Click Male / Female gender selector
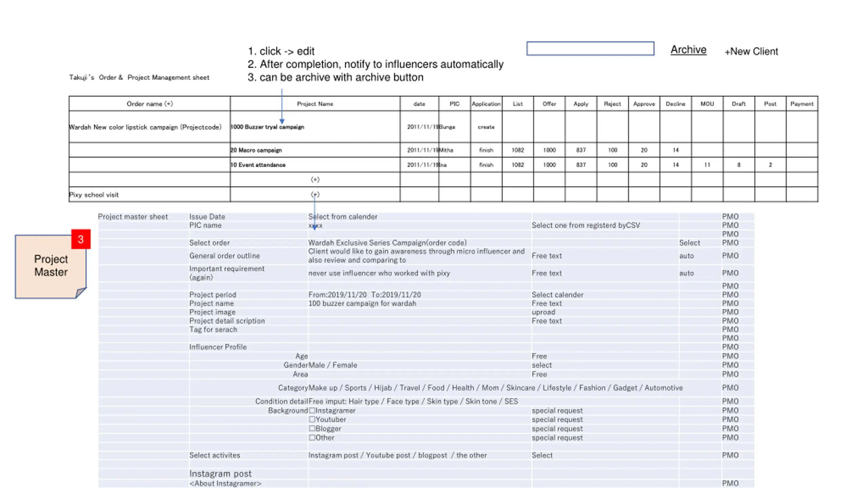This screenshot has height=488, width=868. pyautogui.click(x=333, y=365)
